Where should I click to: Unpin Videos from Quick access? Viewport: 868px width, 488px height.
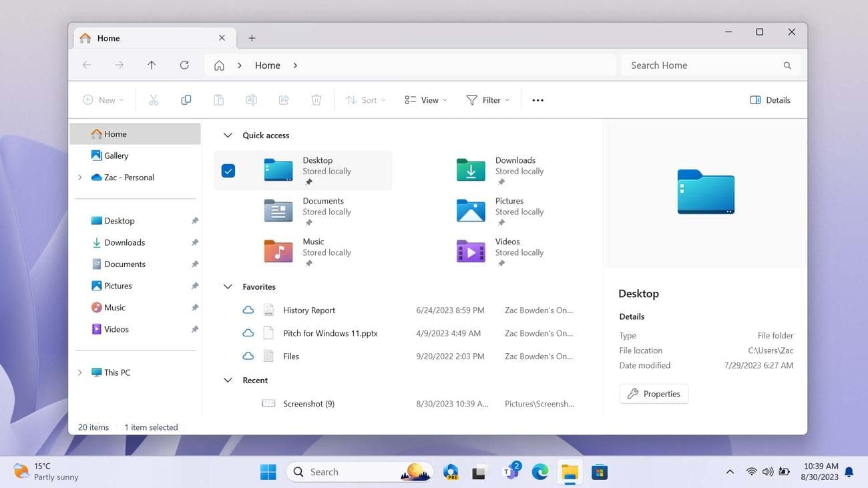[x=194, y=328]
